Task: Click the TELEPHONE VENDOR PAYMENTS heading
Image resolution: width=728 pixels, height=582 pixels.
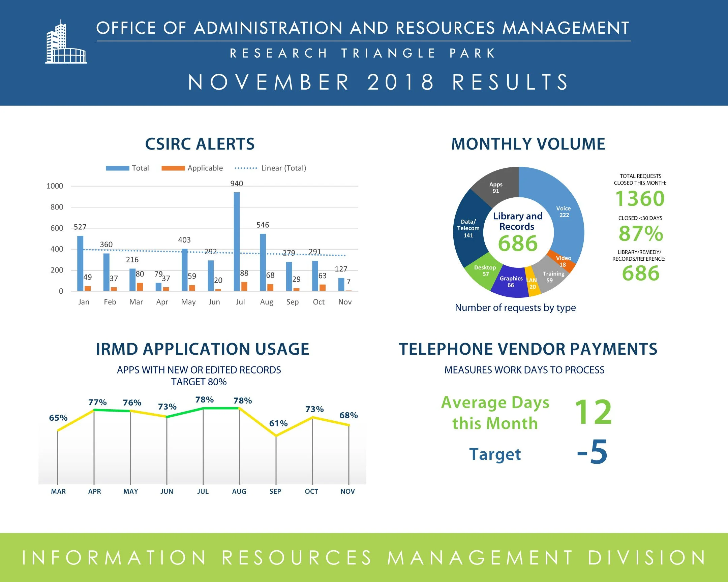Action: coord(528,349)
